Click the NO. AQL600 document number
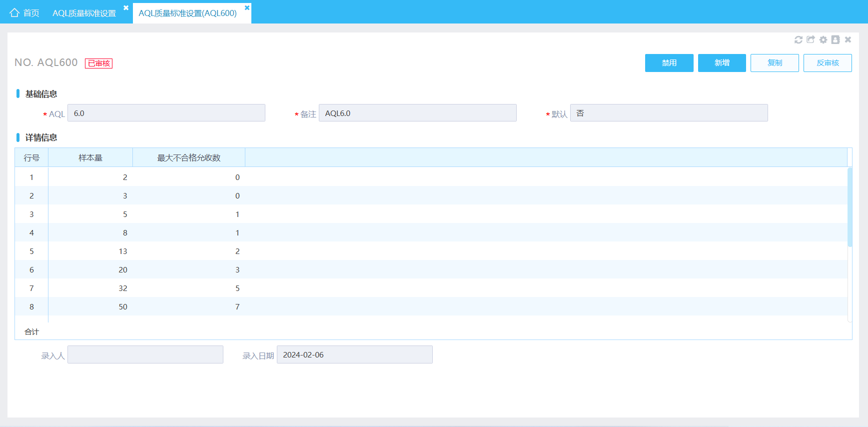The width and height of the screenshot is (868, 427). (46, 62)
